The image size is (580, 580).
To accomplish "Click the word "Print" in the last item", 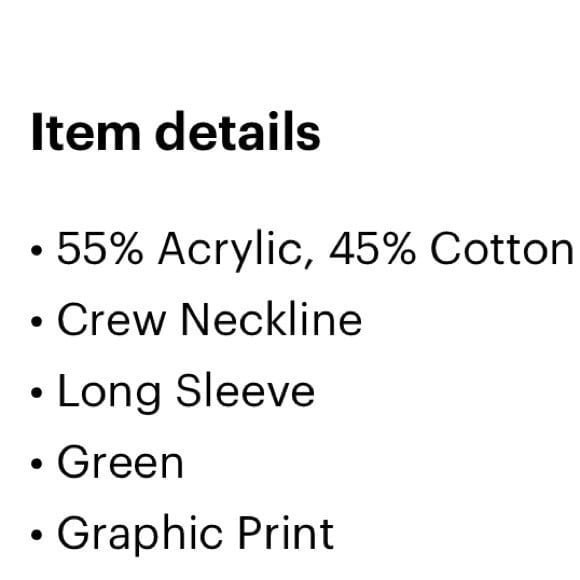I will 286,532.
